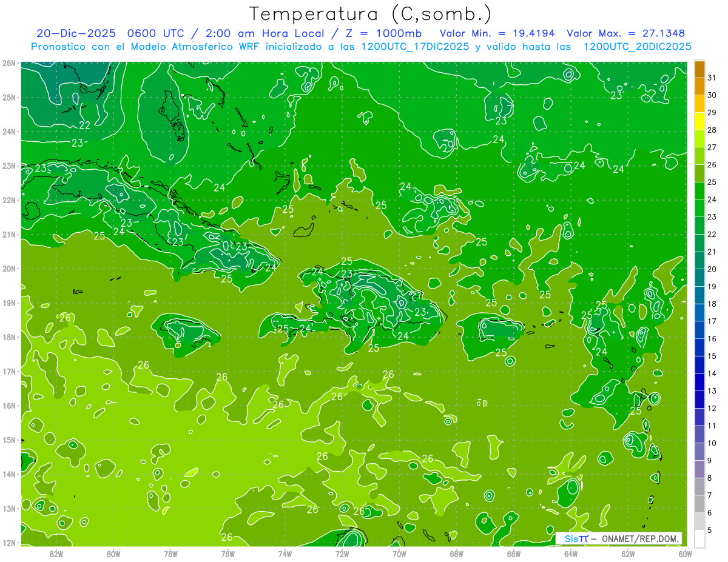Viewport: 728px width, 562px height.
Task: Click latitude axis label '21N'
Action: tap(8, 234)
